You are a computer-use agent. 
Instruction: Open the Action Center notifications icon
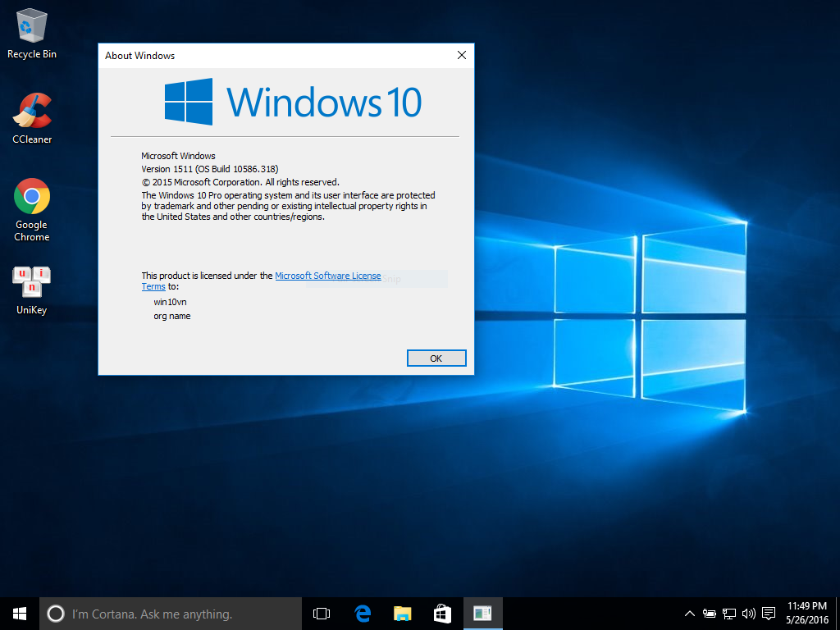(x=769, y=614)
